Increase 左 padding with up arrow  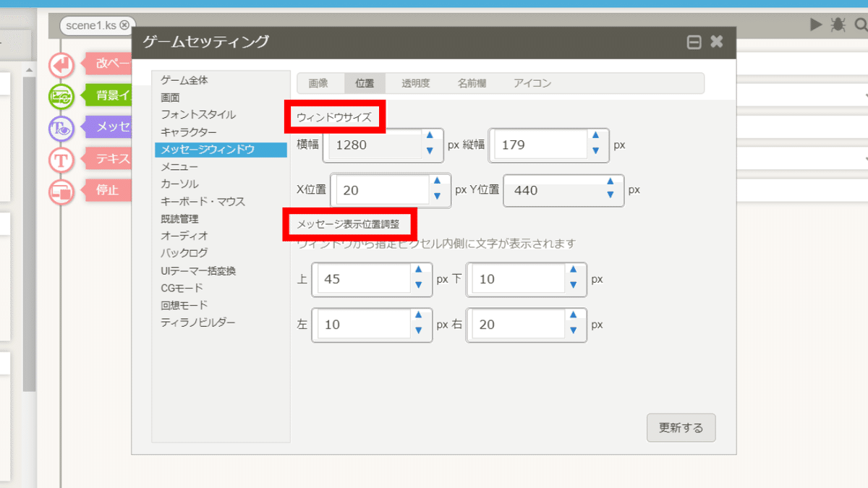[418, 315]
